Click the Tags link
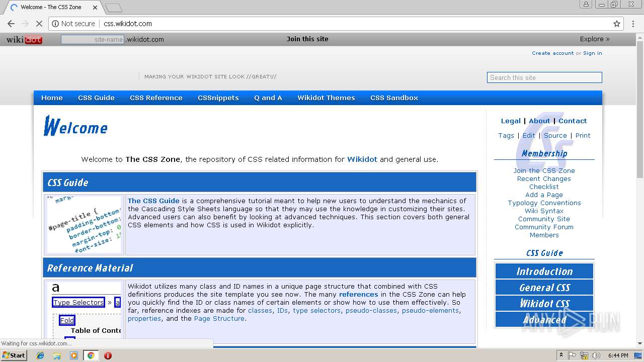 506,135
